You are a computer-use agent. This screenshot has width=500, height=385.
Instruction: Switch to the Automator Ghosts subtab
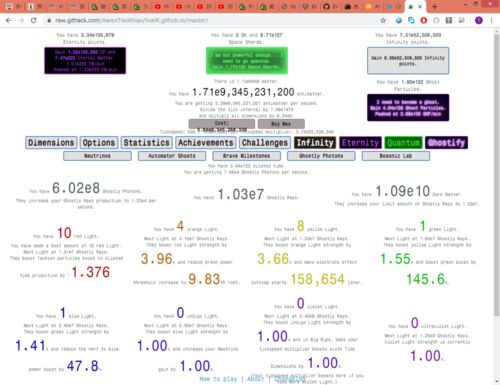tap(172, 156)
